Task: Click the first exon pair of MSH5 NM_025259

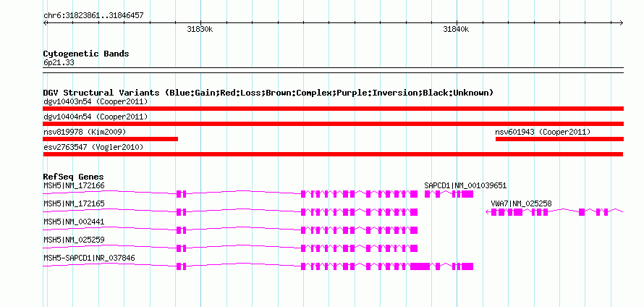Action: (181, 248)
